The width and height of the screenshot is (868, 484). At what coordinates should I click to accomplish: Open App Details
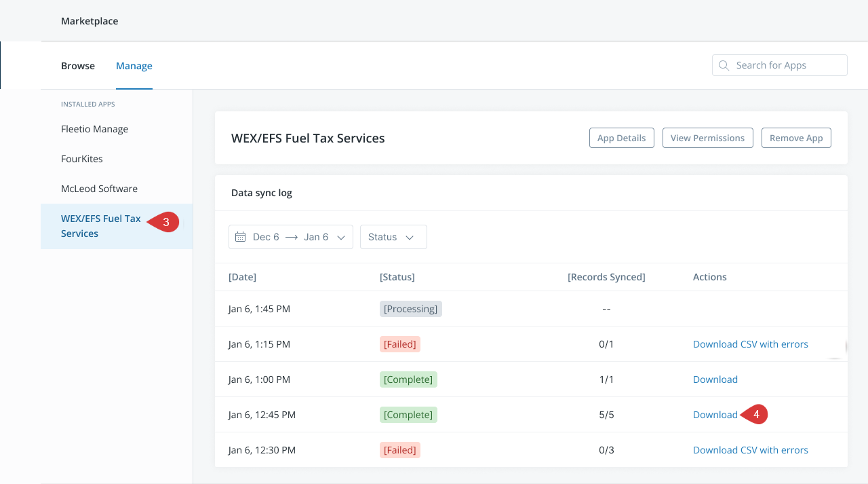[x=621, y=138]
